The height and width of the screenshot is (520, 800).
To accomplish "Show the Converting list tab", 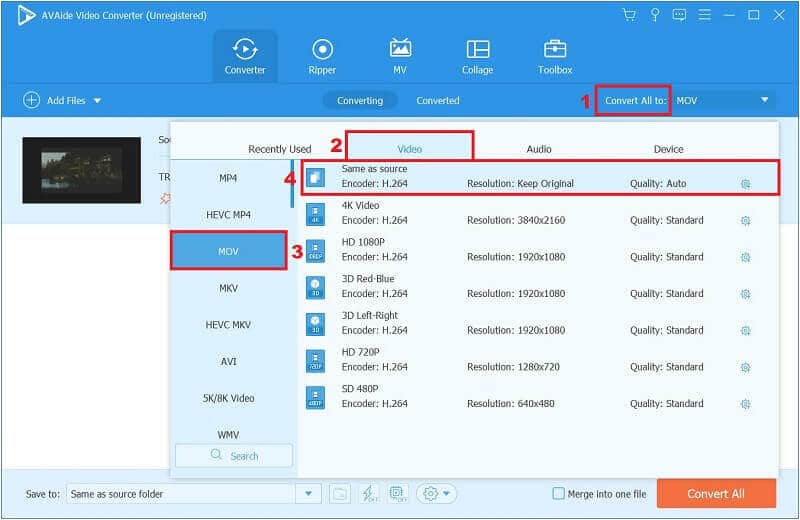I will click(x=360, y=101).
